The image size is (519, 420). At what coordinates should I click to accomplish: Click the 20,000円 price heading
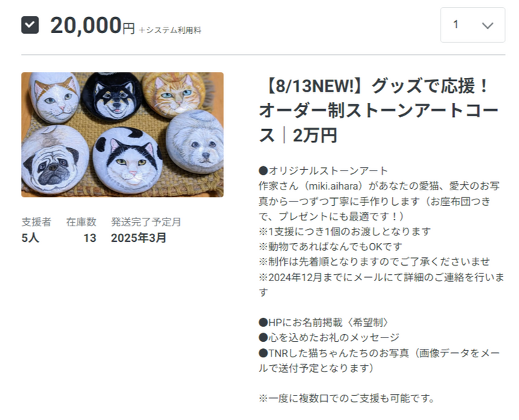point(92,25)
